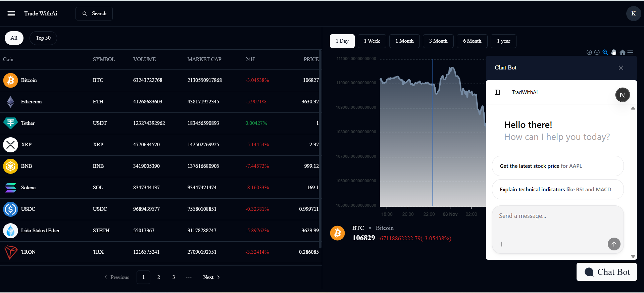644x293 pixels.
Task: Click the Tether coin logo
Action: 10,123
